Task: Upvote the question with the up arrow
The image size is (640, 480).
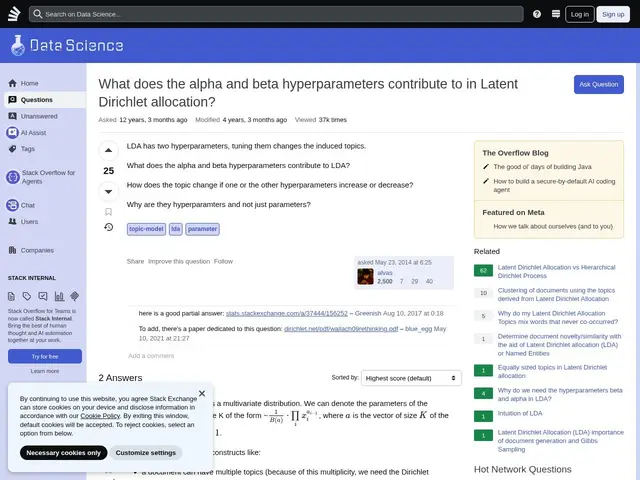Action: click(x=108, y=150)
